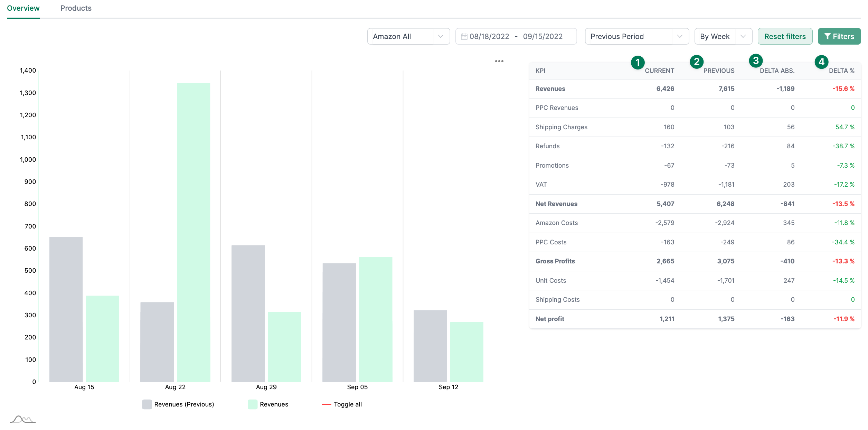Click the Net Revenues current value 5,407
The height and width of the screenshot is (430, 868).
666,204
